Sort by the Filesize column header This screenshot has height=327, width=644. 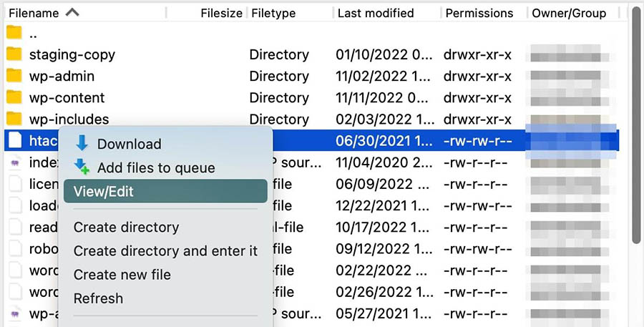(x=222, y=13)
